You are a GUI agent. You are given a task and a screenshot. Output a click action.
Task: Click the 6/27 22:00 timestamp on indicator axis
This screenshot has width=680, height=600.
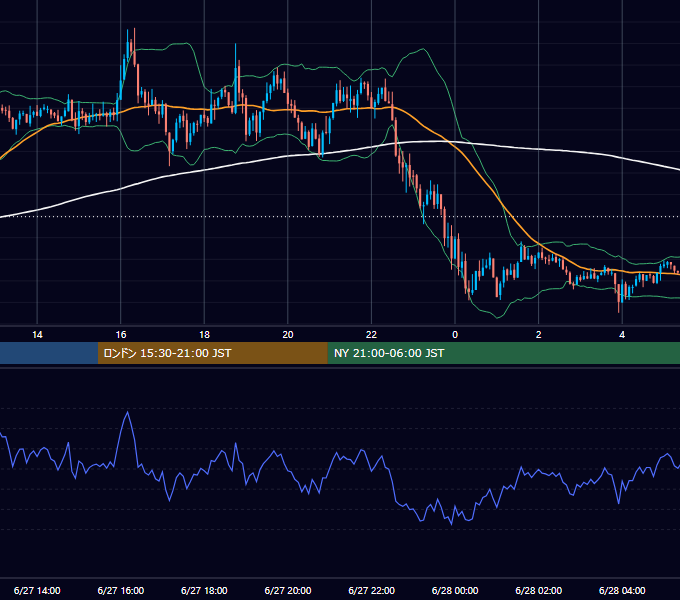coord(372,590)
